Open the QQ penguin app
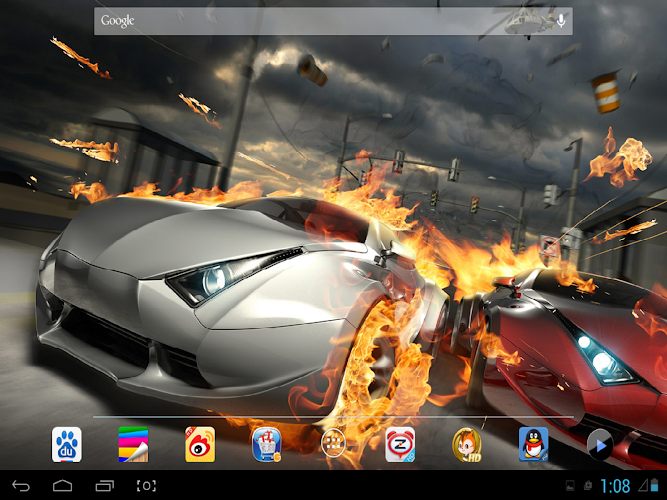Viewport: 667px width, 500px height. [533, 445]
